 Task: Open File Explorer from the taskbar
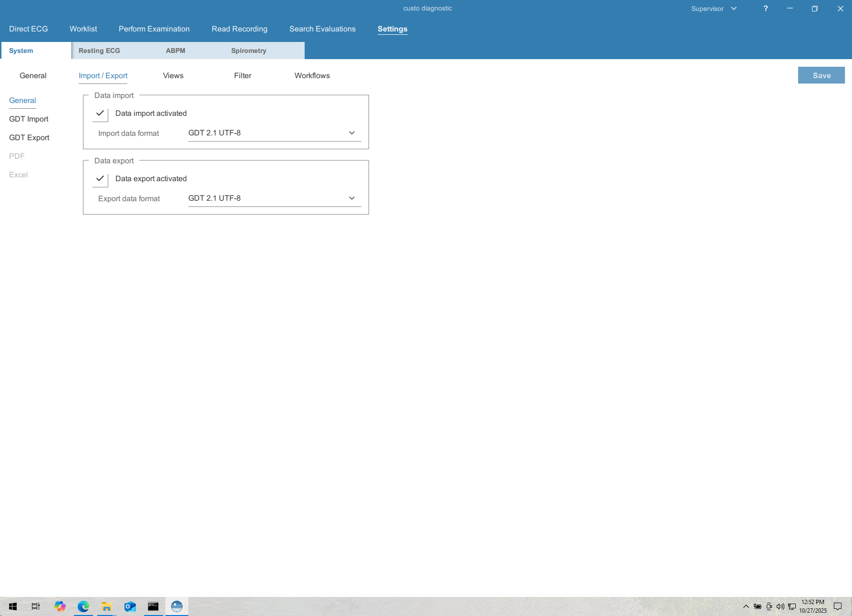click(106, 606)
